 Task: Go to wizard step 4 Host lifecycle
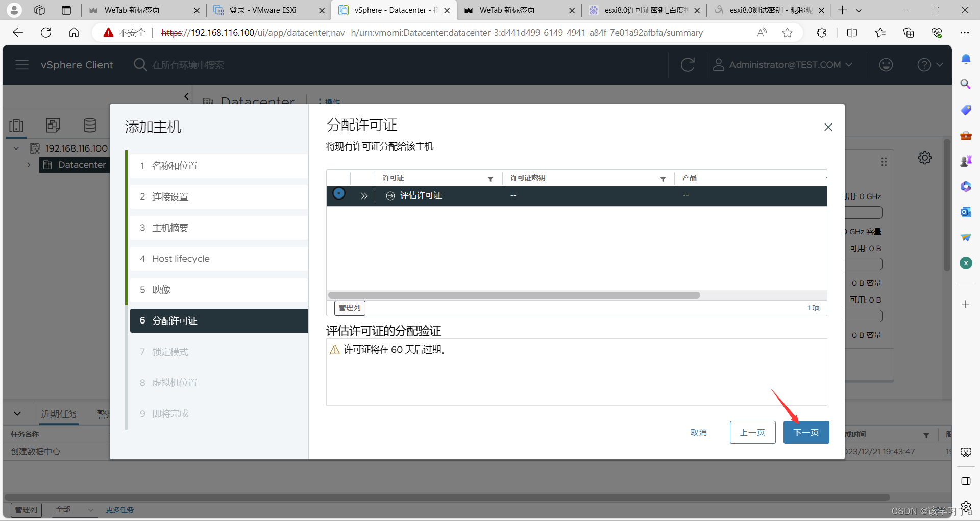click(219, 259)
